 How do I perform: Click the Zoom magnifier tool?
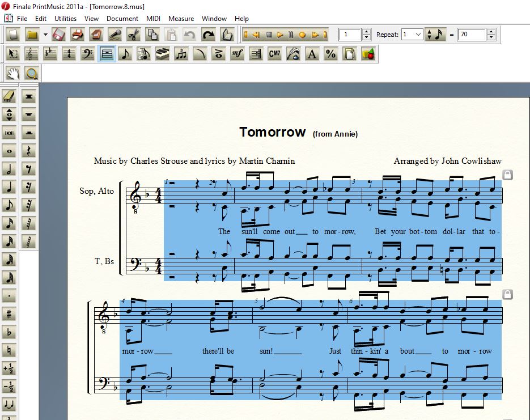pyautogui.click(x=32, y=73)
